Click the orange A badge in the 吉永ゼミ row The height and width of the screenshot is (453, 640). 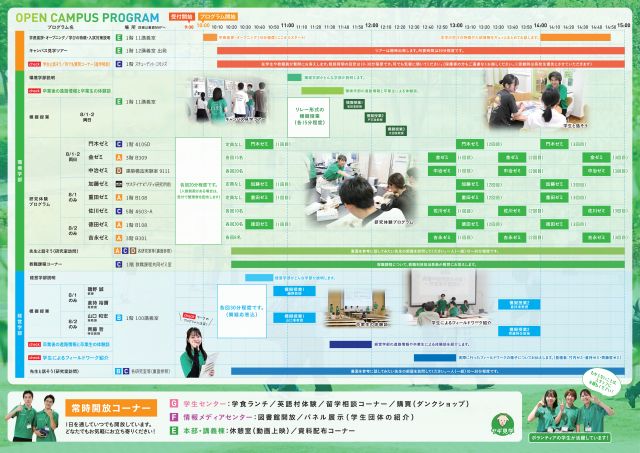click(x=119, y=238)
